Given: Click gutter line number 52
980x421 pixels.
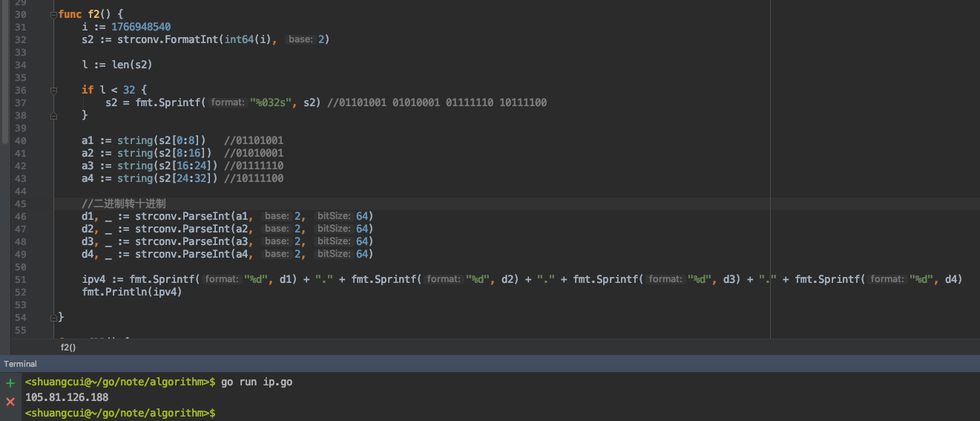Looking at the screenshot, I should (x=20, y=292).
